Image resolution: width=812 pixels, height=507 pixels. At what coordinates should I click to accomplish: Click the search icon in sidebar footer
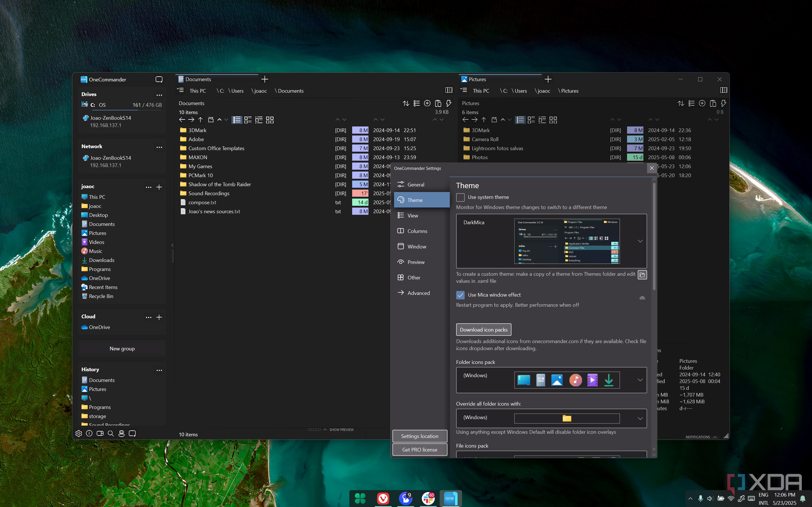111,433
